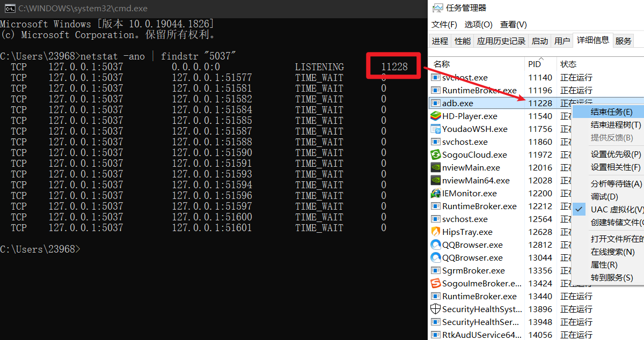Click the HD-Player.exe process icon
This screenshot has height=340, width=644.
[436, 116]
